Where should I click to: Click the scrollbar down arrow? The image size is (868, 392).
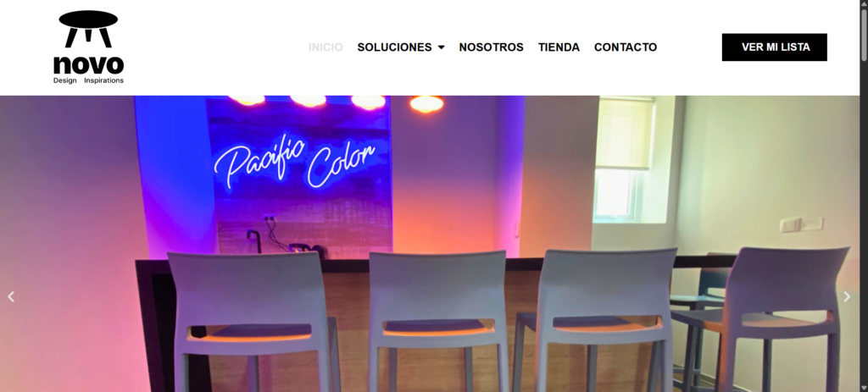click(864, 388)
